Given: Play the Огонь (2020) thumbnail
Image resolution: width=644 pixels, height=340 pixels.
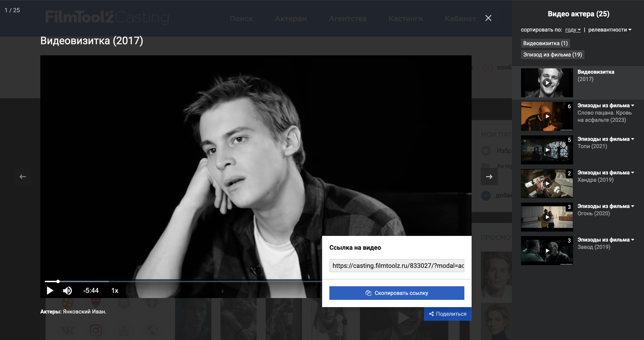Looking at the screenshot, I should [x=547, y=217].
